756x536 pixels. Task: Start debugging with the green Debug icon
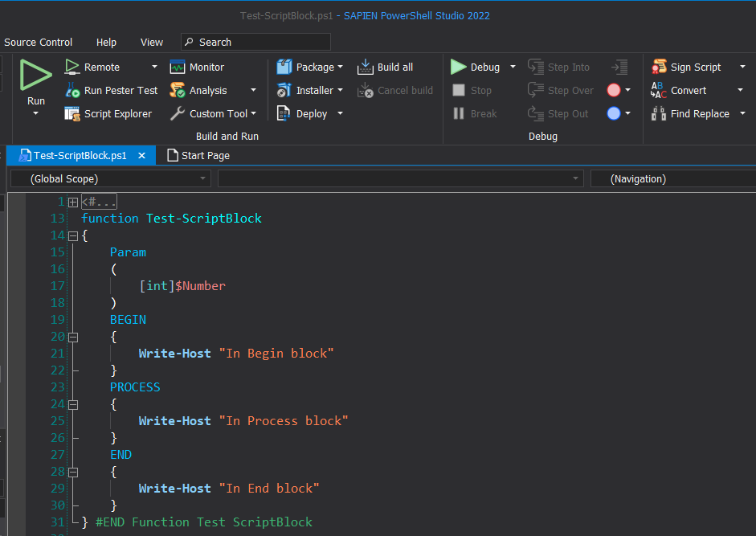click(x=459, y=67)
